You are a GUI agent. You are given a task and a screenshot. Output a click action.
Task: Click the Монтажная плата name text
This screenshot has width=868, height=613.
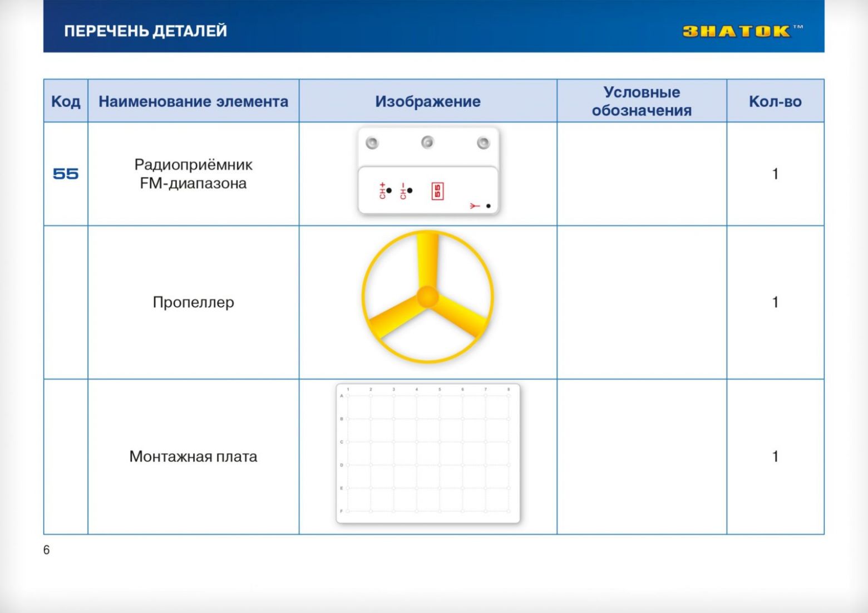click(x=193, y=457)
